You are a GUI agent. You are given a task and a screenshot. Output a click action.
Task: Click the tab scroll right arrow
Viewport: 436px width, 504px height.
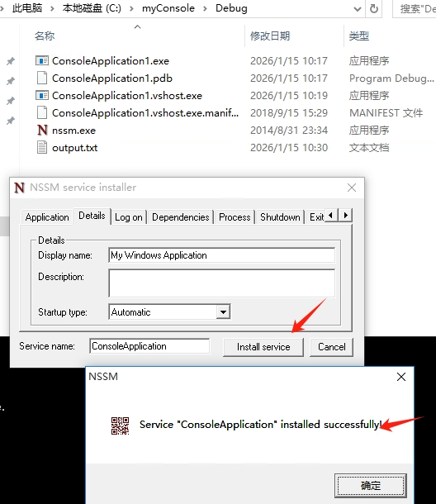pos(346,215)
